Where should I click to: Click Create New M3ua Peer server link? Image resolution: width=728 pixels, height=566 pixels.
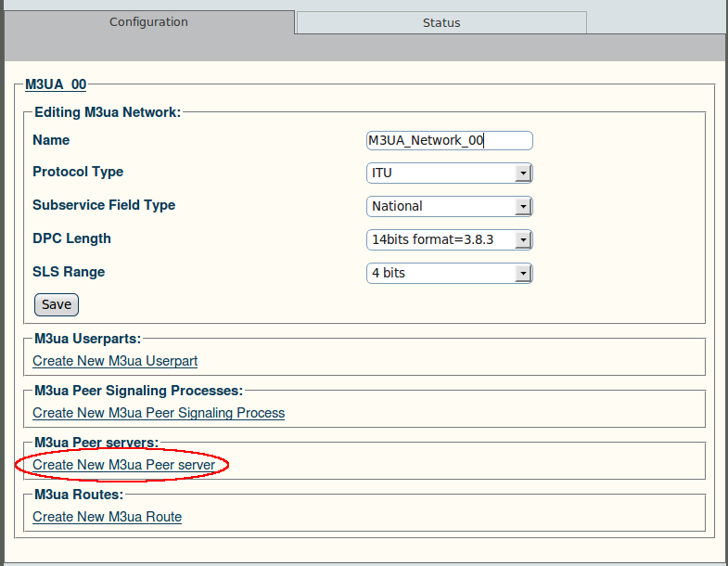[x=124, y=465]
